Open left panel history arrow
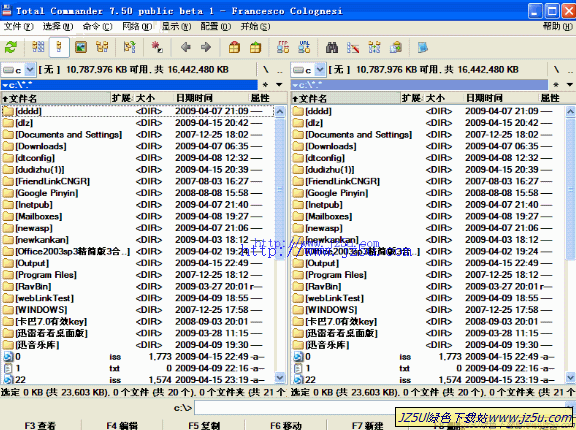The width and height of the screenshot is (576, 430). coord(279,85)
